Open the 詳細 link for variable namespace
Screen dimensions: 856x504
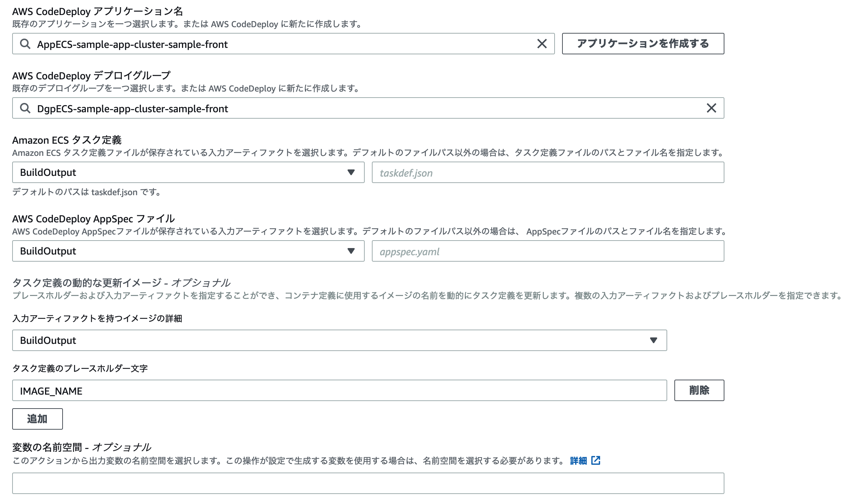578,461
